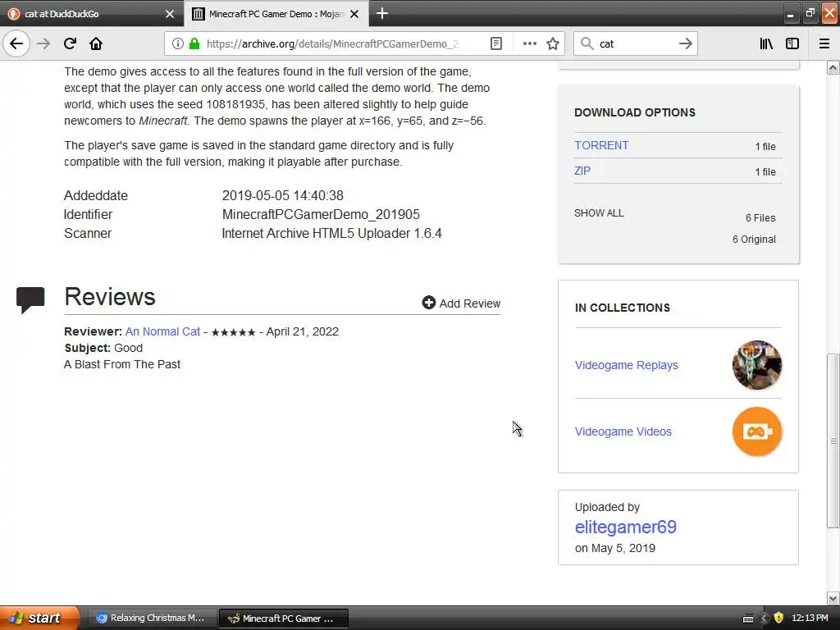Screen dimensions: 840x630
Task: Visit uploader elitegamer69's profile
Action: click(626, 527)
